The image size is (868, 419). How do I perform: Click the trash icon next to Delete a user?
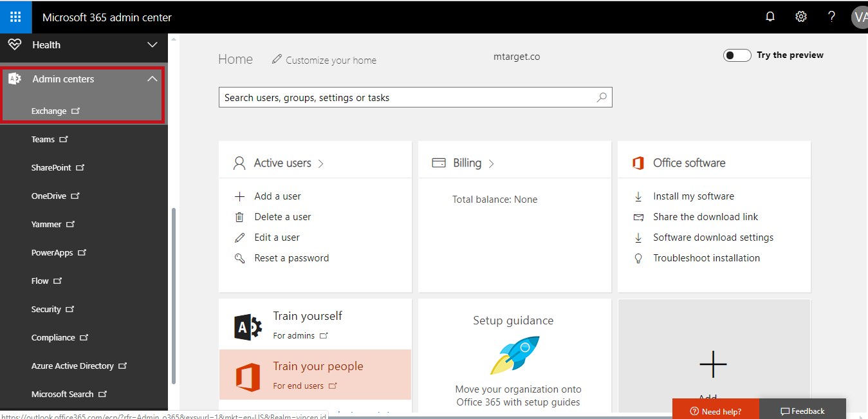point(240,217)
